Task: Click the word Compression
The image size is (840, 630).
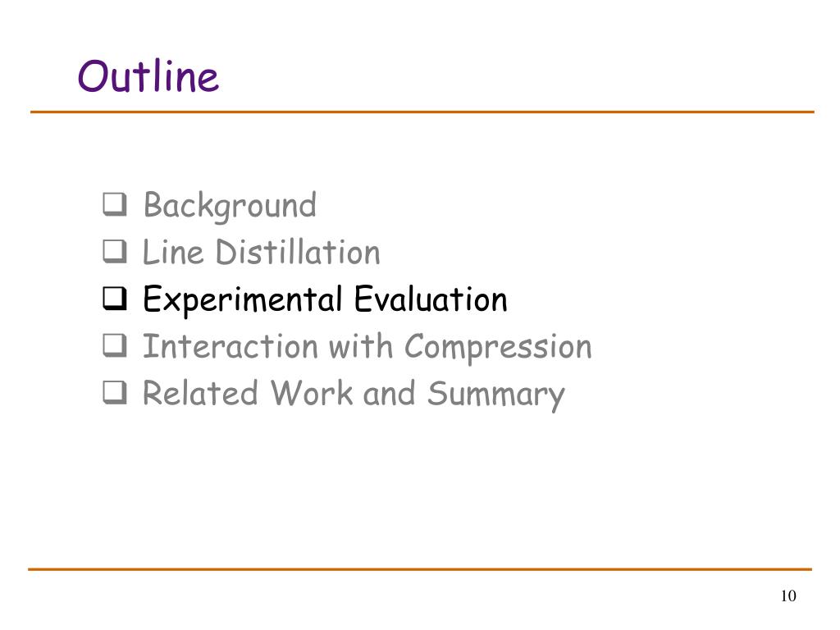Action: [498, 348]
